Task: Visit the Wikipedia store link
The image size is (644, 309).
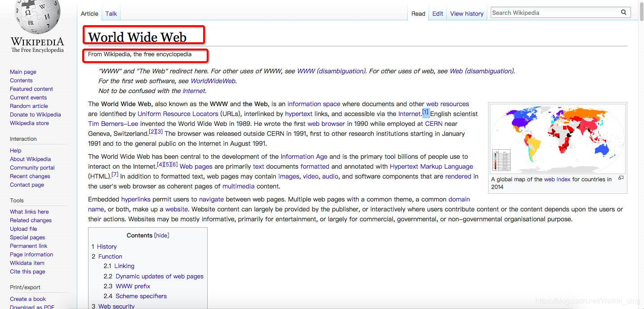Action: click(29, 123)
